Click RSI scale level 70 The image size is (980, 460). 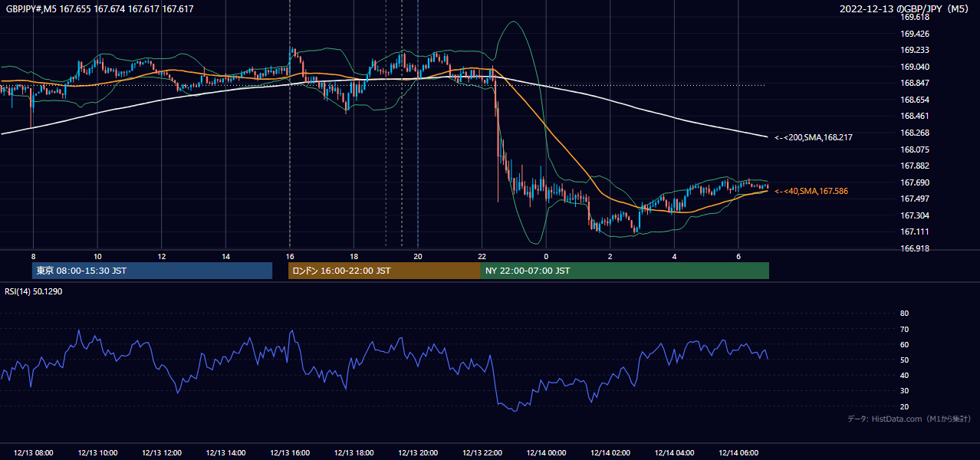904,329
